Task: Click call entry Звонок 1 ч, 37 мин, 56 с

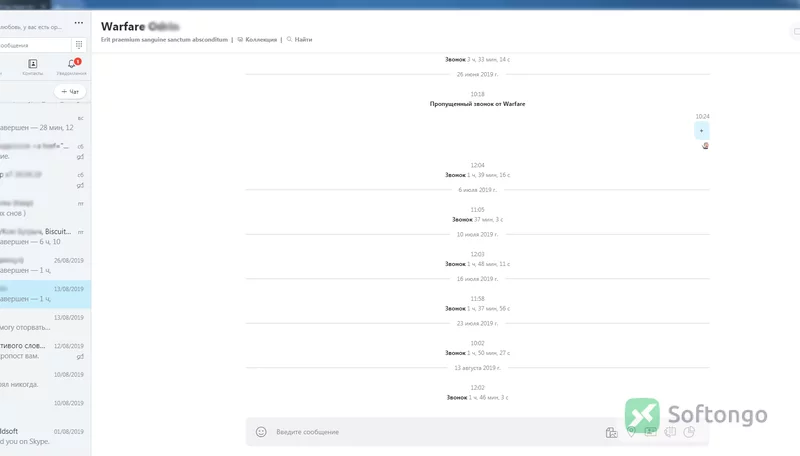Action: point(477,308)
